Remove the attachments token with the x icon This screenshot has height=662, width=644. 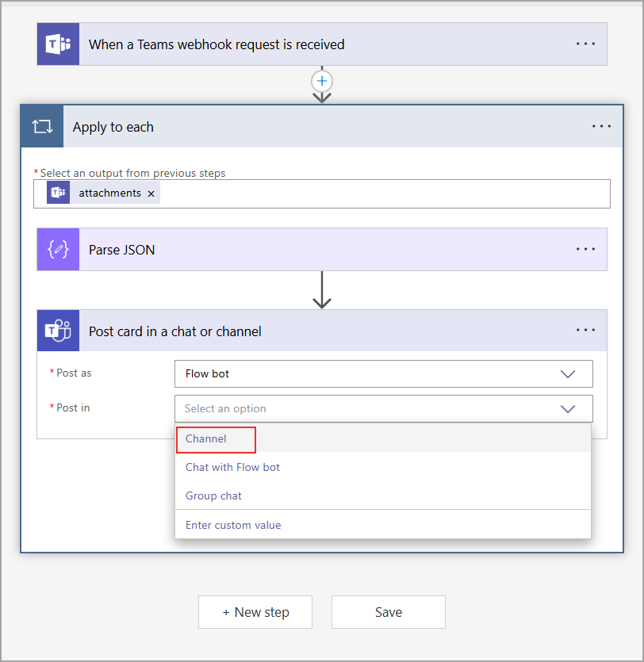[151, 193]
